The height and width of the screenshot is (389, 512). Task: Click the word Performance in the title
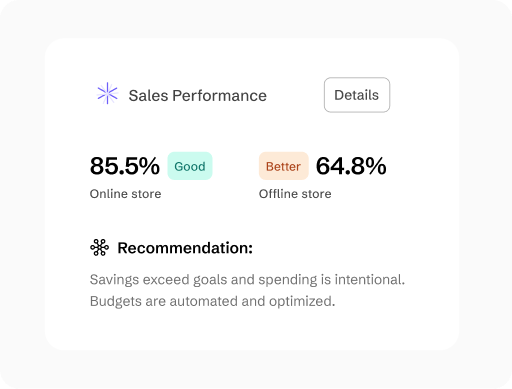(x=219, y=96)
